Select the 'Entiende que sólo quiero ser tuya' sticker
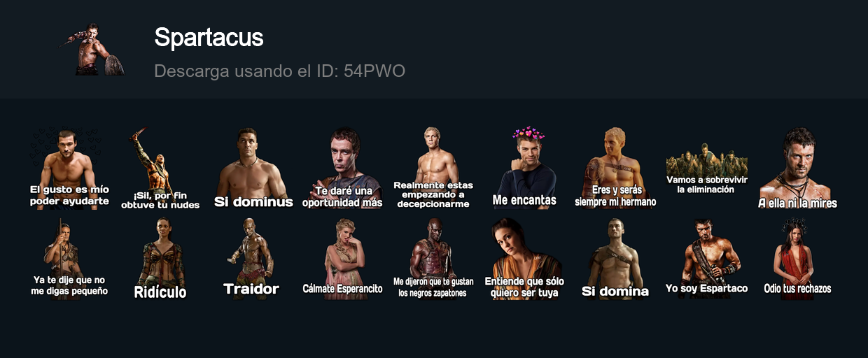The width and height of the screenshot is (868, 358). click(524, 259)
